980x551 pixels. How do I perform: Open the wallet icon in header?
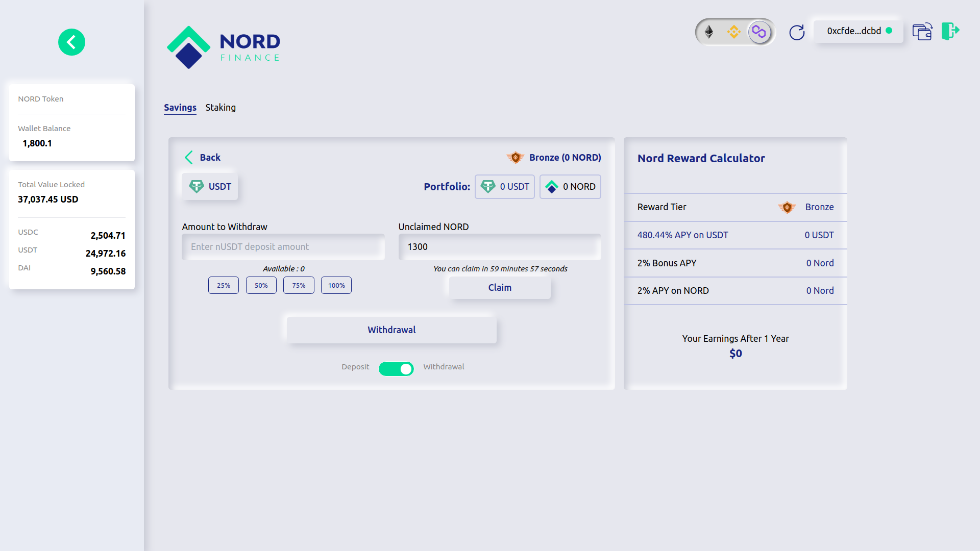(922, 32)
